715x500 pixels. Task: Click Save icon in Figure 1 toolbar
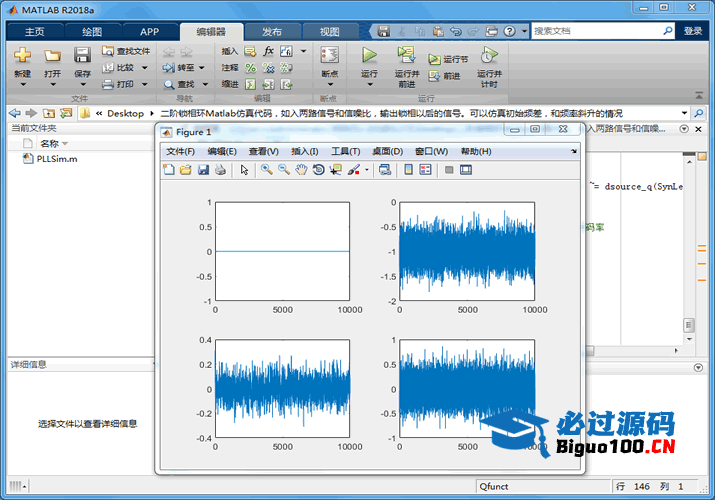203,170
